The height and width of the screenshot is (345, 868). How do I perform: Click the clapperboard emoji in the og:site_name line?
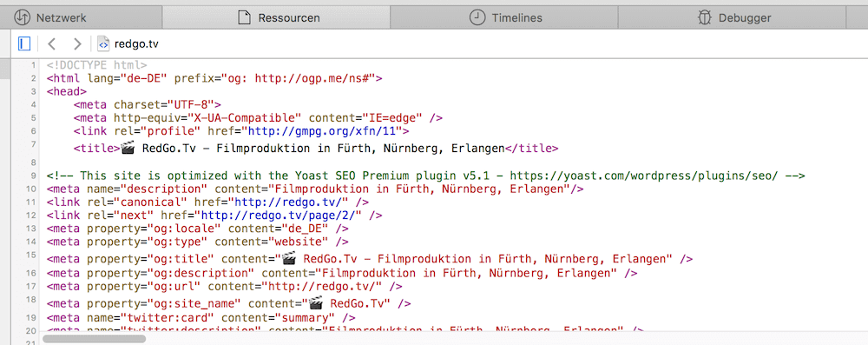pyautogui.click(x=316, y=303)
